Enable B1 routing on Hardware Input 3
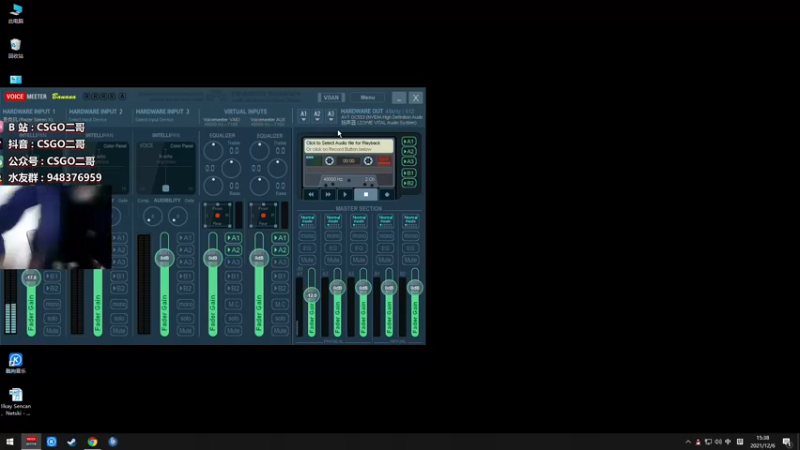This screenshot has height=450, width=800. (x=185, y=277)
